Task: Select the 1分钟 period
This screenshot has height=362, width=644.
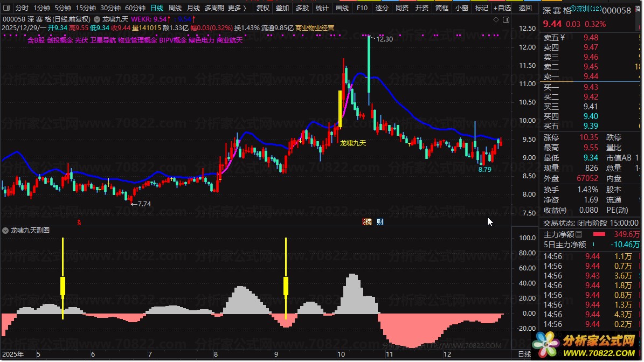Action: tap(41, 8)
